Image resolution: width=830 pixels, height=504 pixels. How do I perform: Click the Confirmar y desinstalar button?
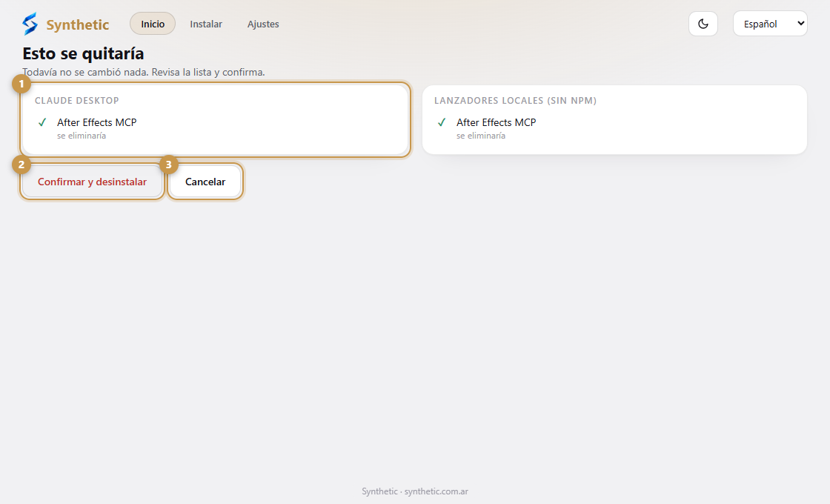pyautogui.click(x=92, y=182)
